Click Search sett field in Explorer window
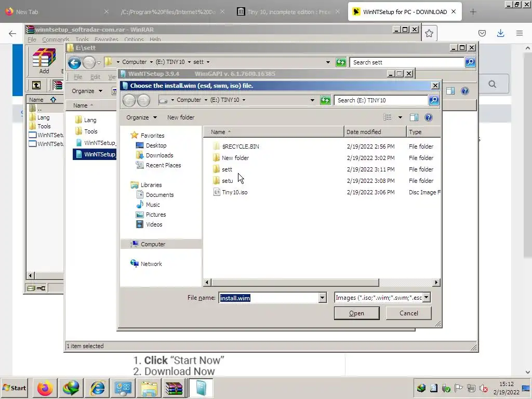Viewport: 532px width, 399px height. point(407,62)
